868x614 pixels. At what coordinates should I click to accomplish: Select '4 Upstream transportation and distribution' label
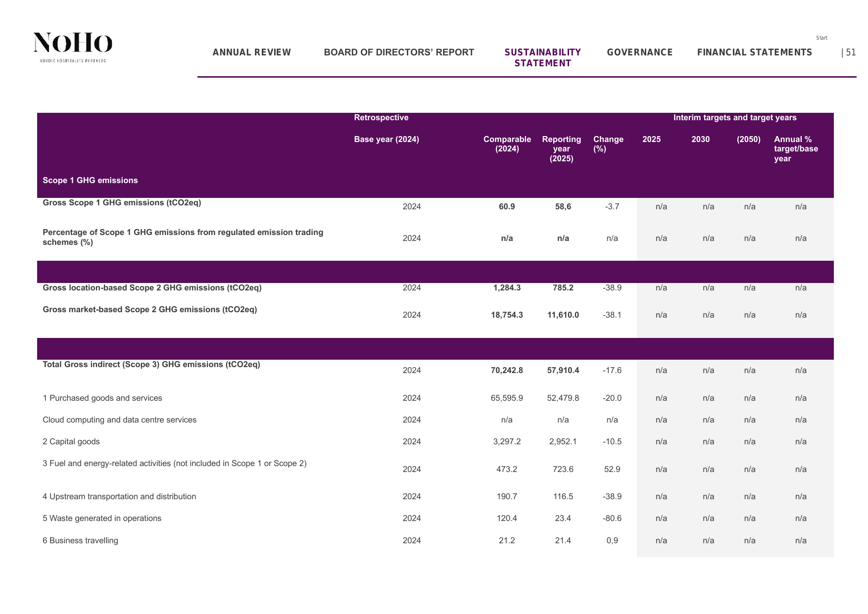pos(119,497)
